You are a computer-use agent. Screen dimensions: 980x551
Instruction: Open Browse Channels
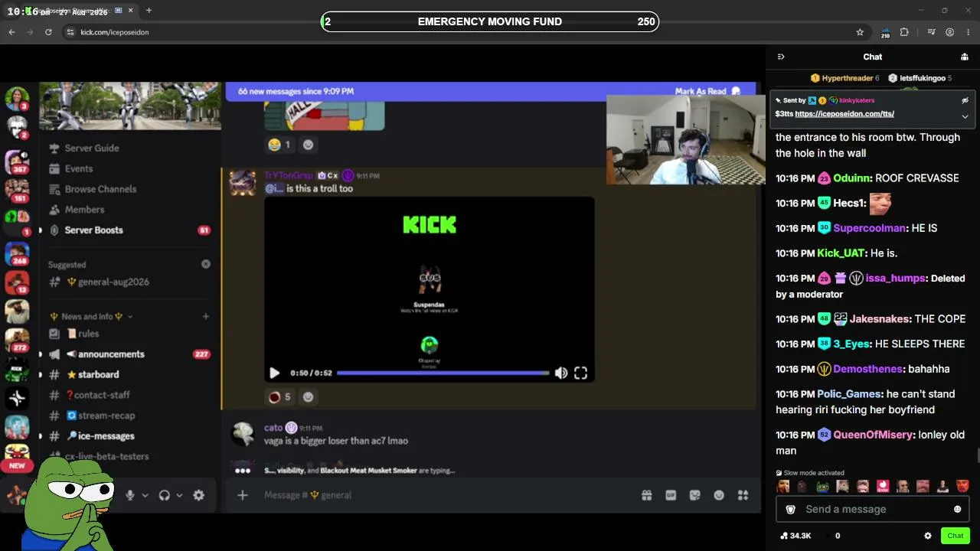pos(100,189)
